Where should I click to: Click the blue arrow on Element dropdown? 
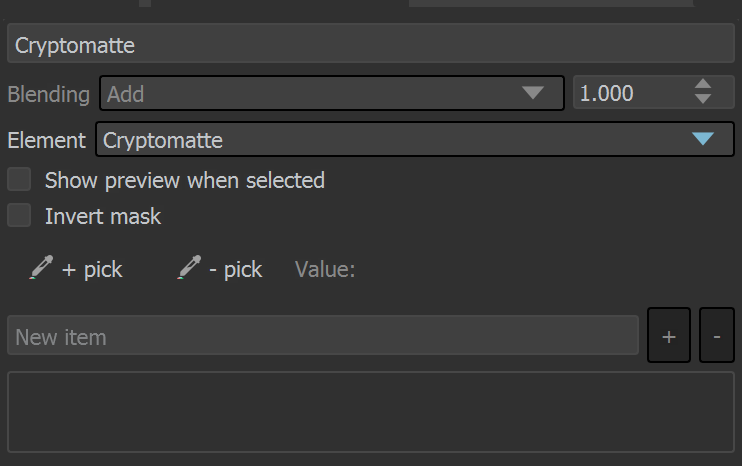pyautogui.click(x=703, y=139)
